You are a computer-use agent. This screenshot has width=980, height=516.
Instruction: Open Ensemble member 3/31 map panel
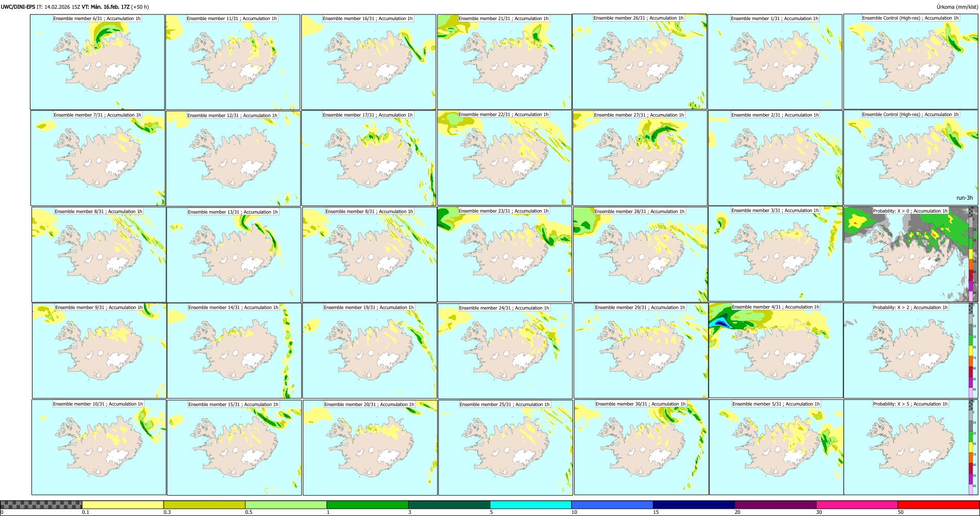click(776, 254)
